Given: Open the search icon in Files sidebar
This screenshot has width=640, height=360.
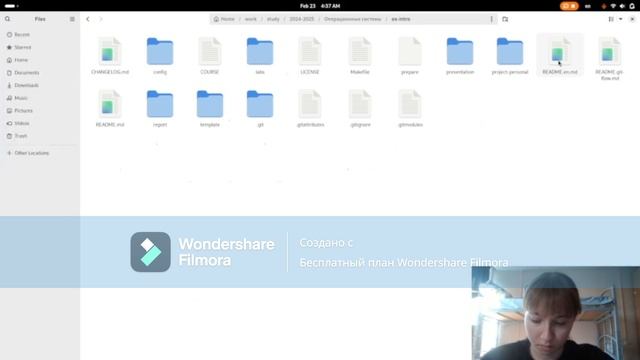Looking at the screenshot, I should click(7, 19).
